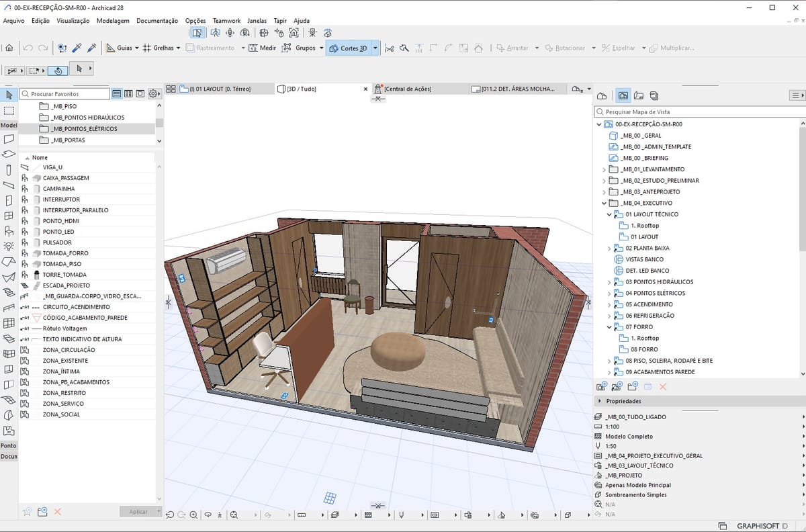Open the Arquivo menu
Viewport: 806px width, 532px height.
coord(14,21)
